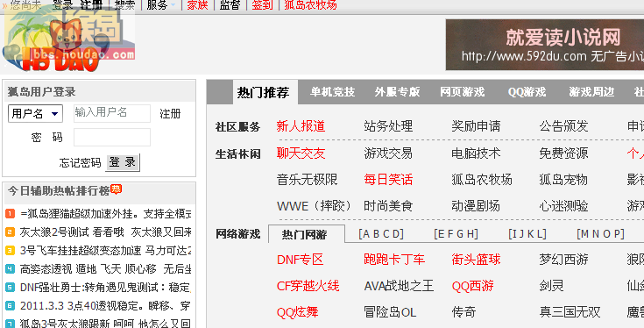The height and width of the screenshot is (328, 644).
Task: Click the number 1 rank badge
Action: tap(11, 214)
